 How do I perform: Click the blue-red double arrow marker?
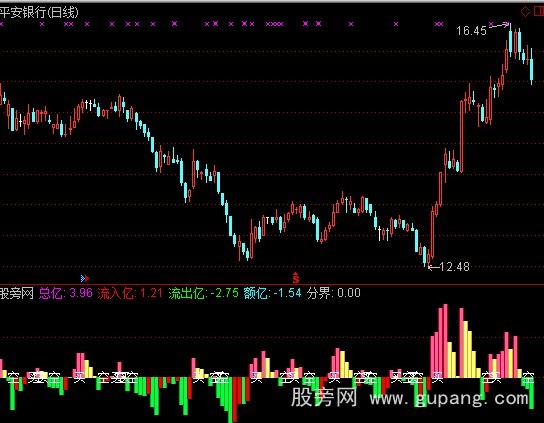coord(85,278)
